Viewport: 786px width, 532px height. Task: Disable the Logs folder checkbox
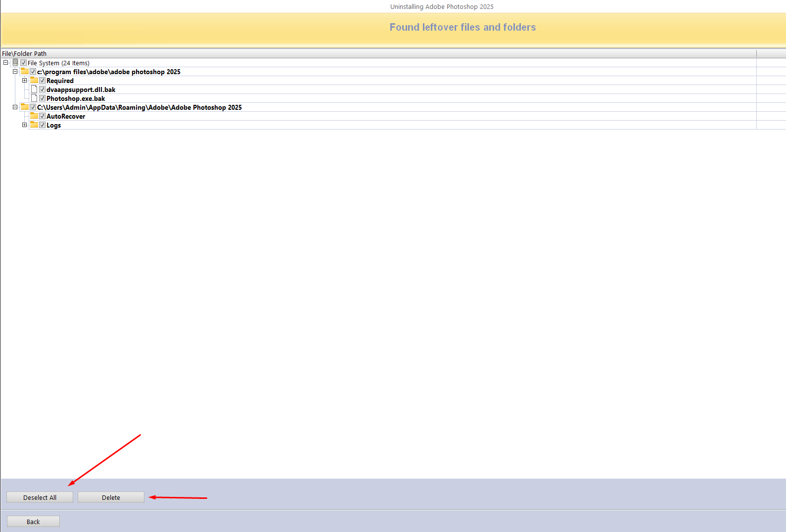tap(43, 125)
